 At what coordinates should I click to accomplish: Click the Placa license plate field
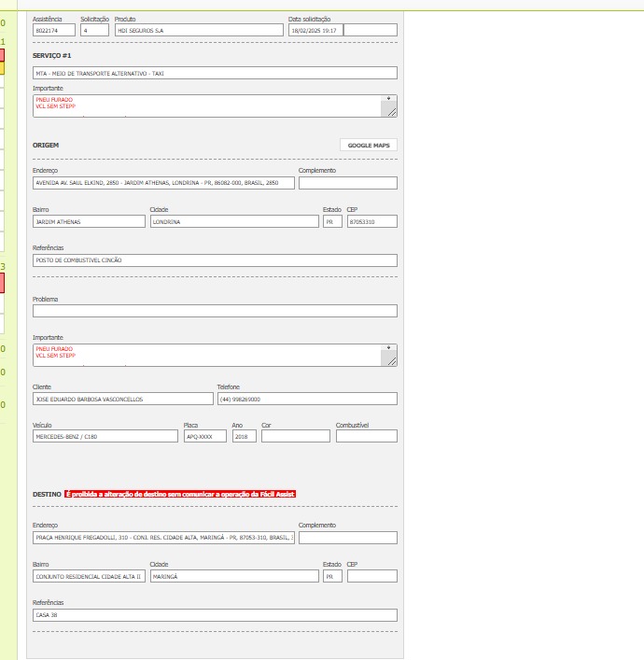pyautogui.click(x=204, y=436)
